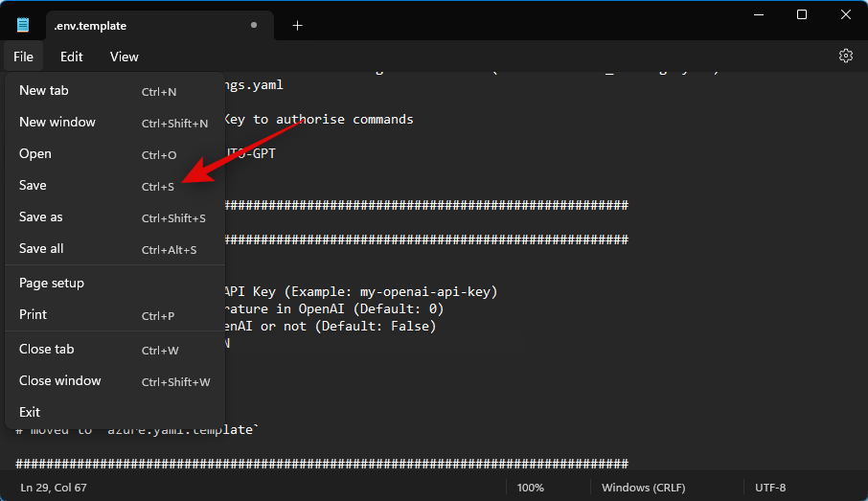Click text 'API Key (Example: my-openai-api-key)'
868x501 pixels.
[361, 291]
